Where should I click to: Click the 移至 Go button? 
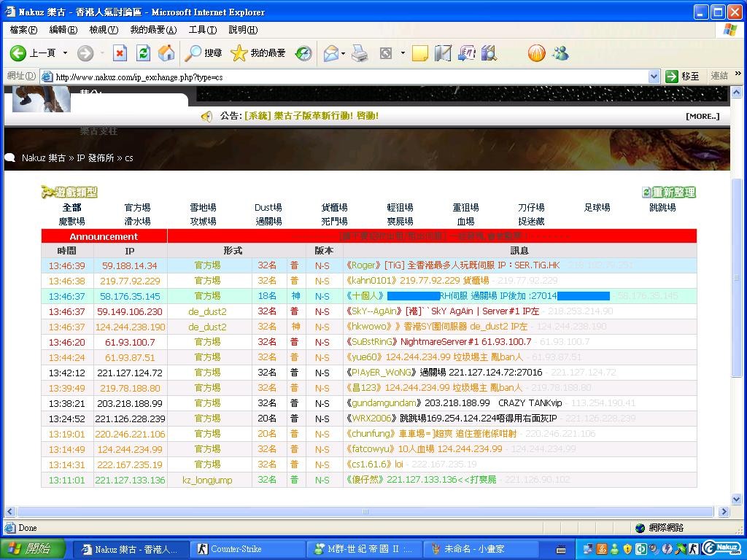point(683,76)
